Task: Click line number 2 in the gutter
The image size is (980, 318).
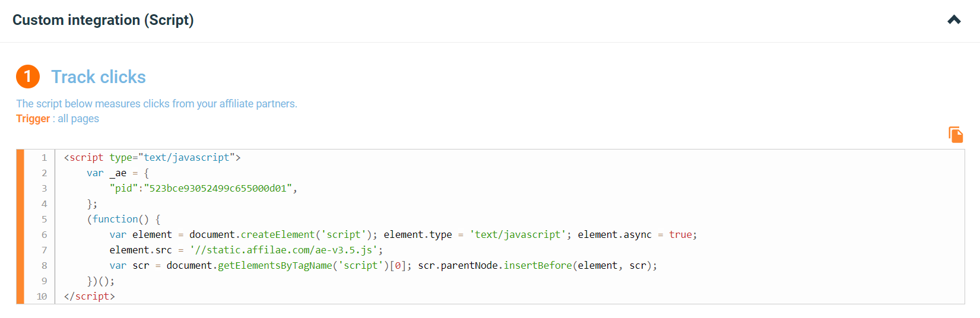Action: 44,173
